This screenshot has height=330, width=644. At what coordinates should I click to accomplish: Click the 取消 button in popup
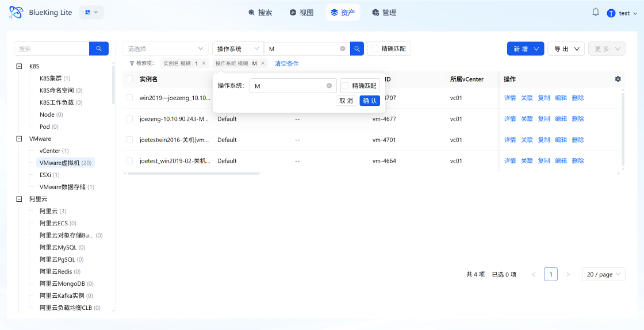(346, 101)
